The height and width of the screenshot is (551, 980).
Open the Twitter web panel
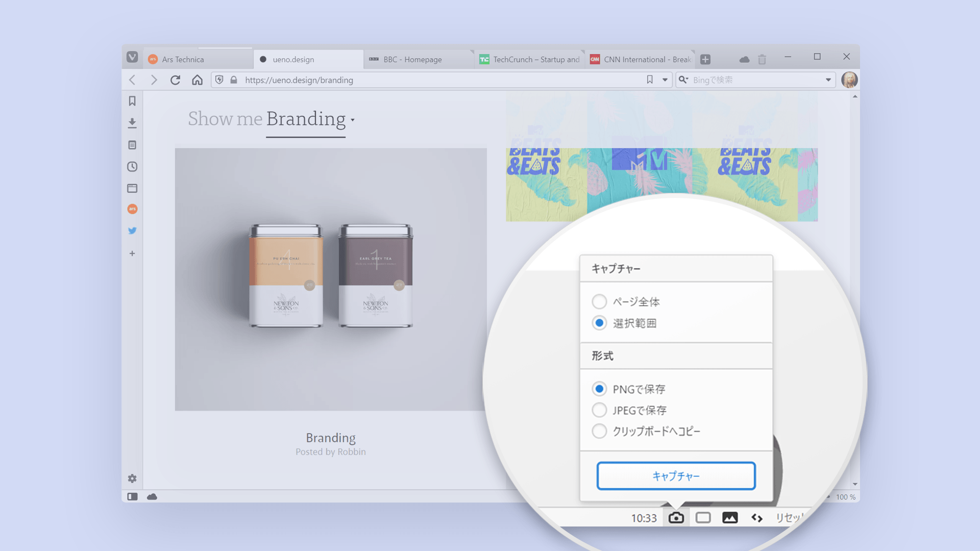(132, 231)
